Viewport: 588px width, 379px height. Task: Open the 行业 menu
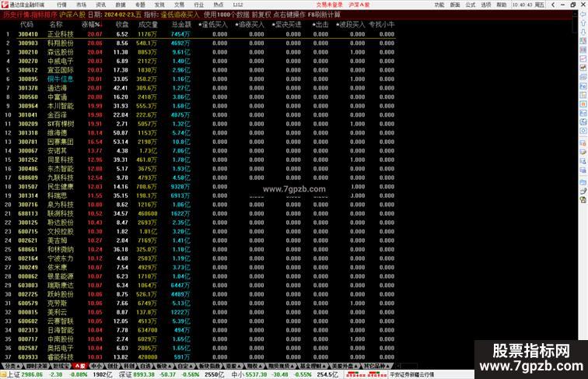tap(199, 5)
